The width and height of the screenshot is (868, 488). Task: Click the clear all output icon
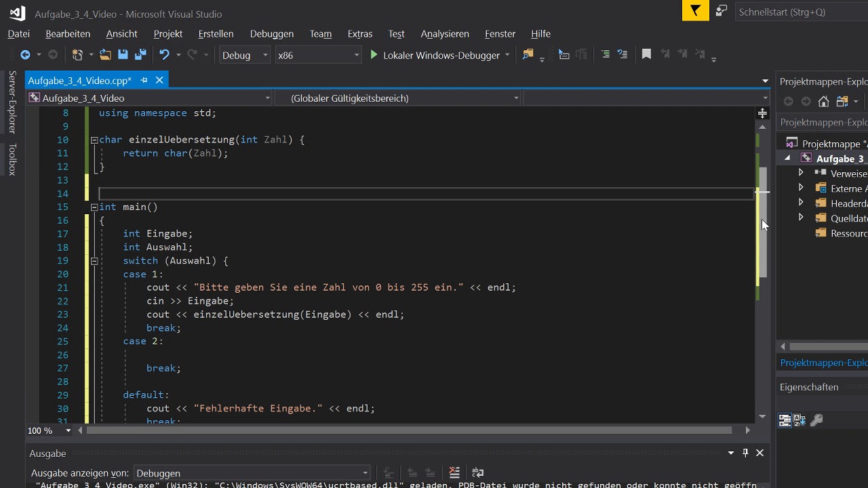pyautogui.click(x=454, y=472)
